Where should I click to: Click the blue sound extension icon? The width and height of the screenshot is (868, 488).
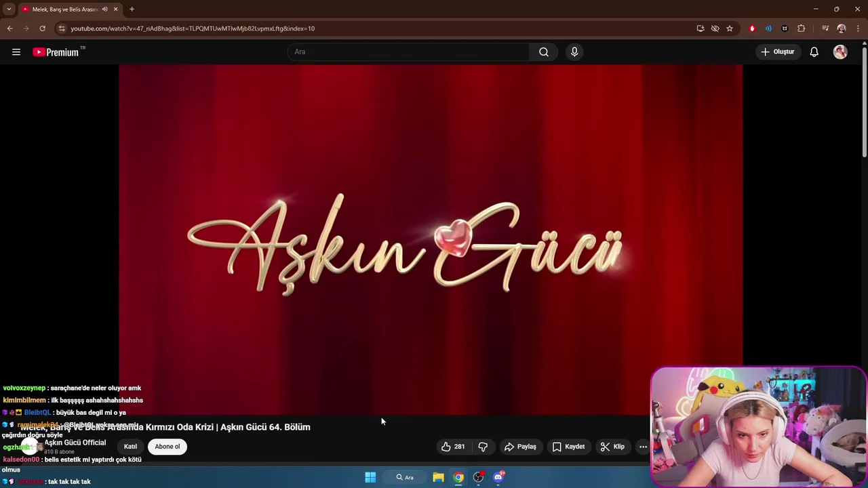click(768, 28)
